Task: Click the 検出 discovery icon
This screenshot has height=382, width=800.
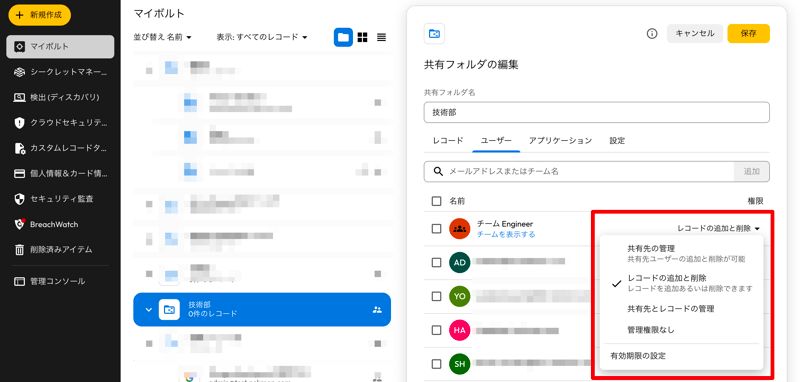Action: click(19, 97)
